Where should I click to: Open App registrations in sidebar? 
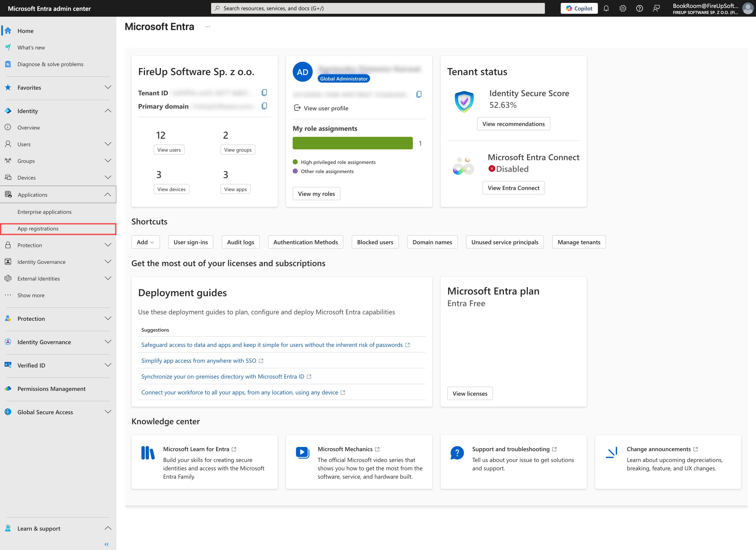(x=58, y=229)
